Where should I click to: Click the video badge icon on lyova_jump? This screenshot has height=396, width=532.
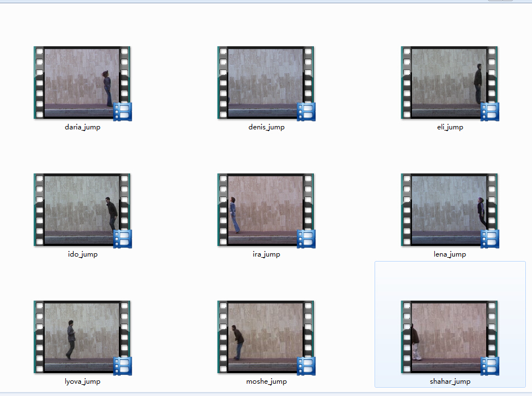pos(122,366)
